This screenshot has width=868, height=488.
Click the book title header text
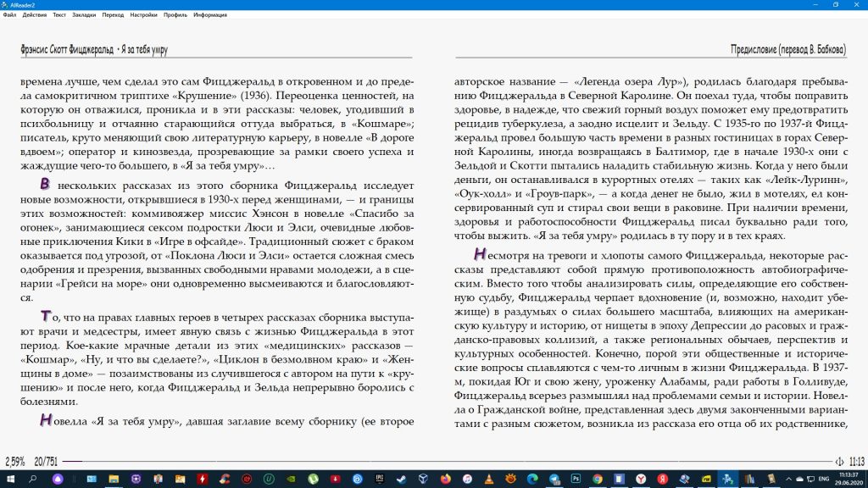click(x=94, y=50)
